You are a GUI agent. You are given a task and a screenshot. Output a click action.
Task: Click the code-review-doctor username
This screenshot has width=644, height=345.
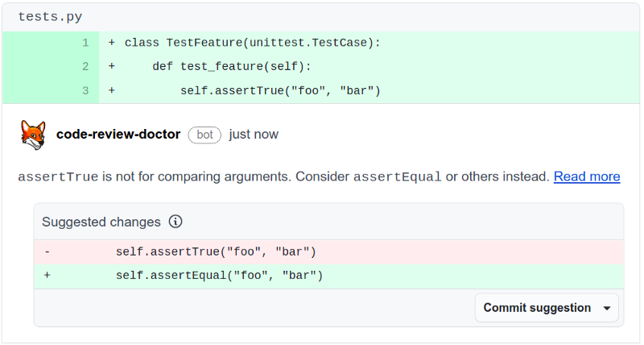pos(118,134)
